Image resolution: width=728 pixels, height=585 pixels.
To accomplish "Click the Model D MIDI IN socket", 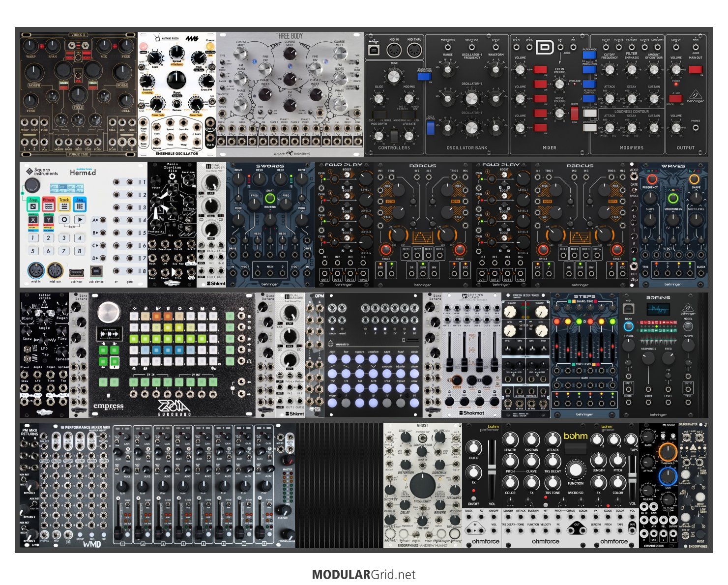I will pyautogui.click(x=394, y=50).
